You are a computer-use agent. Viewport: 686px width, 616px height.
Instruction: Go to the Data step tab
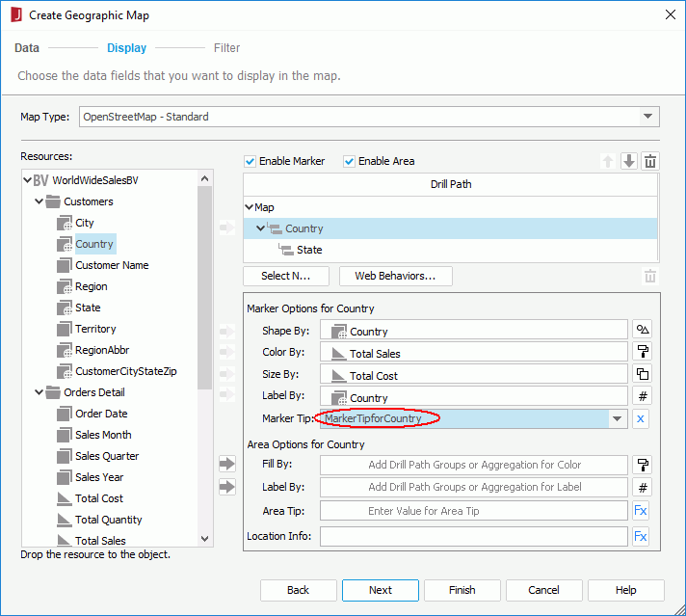pos(27,48)
